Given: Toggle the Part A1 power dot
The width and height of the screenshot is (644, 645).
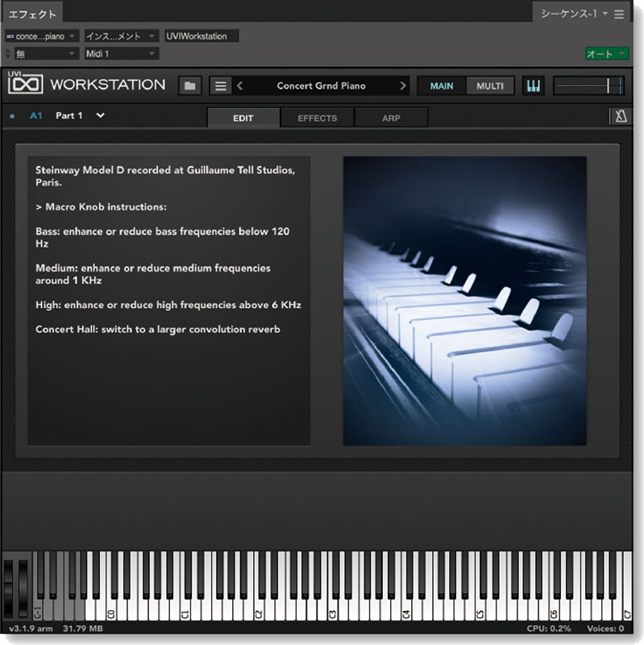Looking at the screenshot, I should point(12,116).
